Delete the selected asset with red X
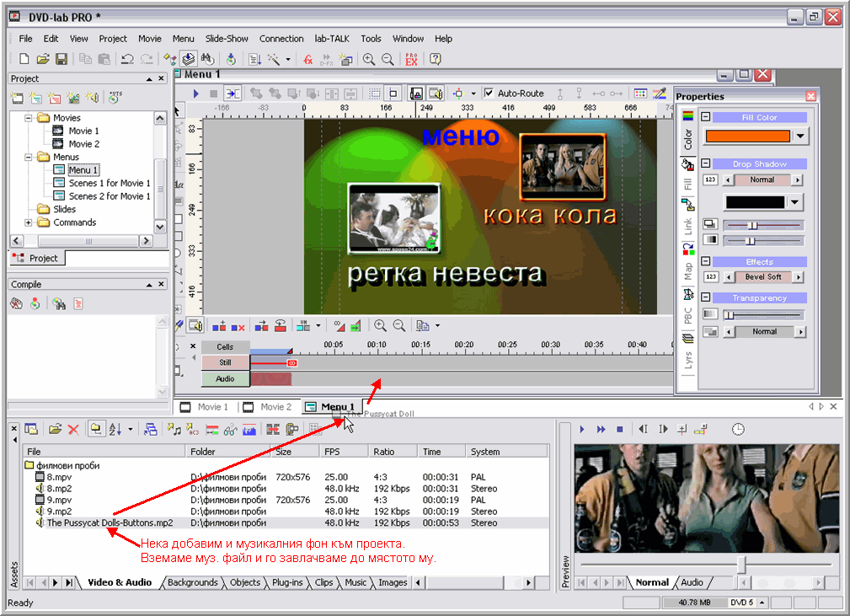The width and height of the screenshot is (850, 616). [74, 430]
